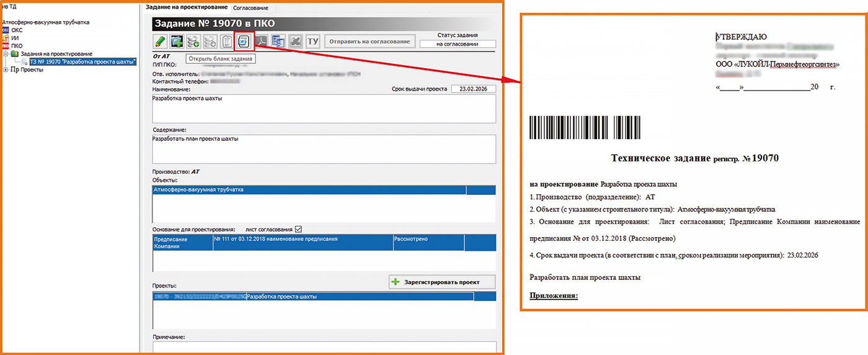Select the ОКС item in tree
The image size is (868, 355).
click(17, 30)
